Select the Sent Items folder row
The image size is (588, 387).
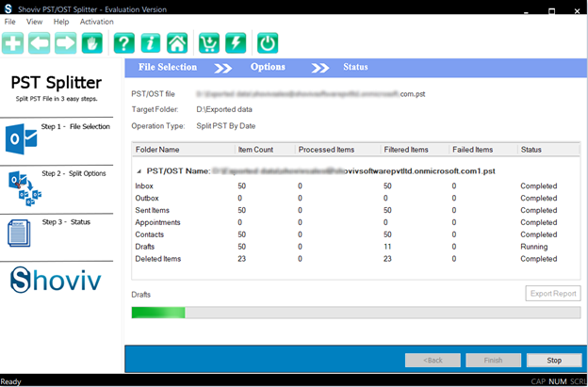[355, 211]
